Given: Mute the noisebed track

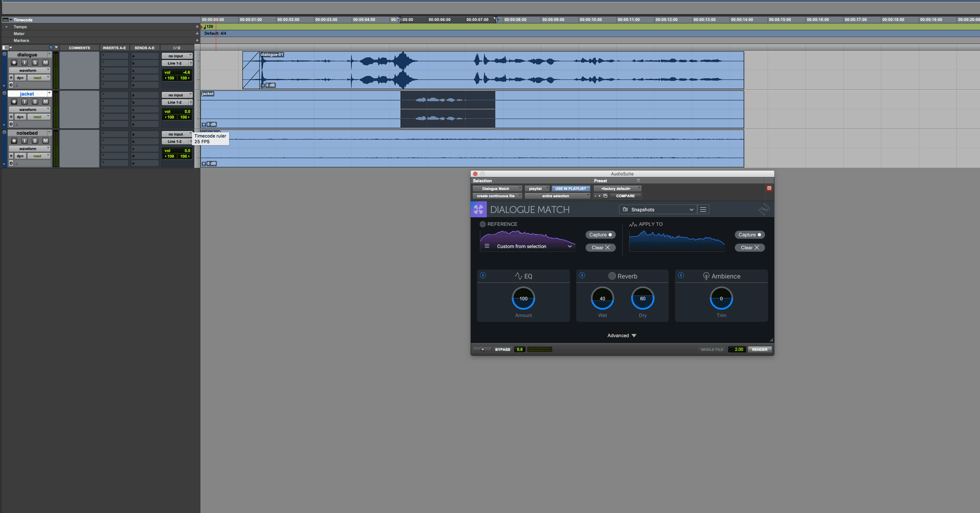Looking at the screenshot, I should 45,141.
